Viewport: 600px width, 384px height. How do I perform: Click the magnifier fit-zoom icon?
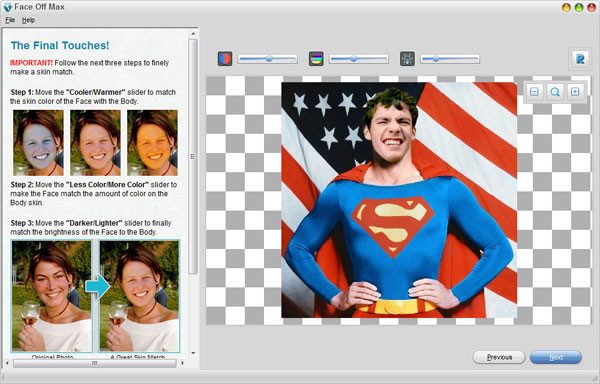555,92
